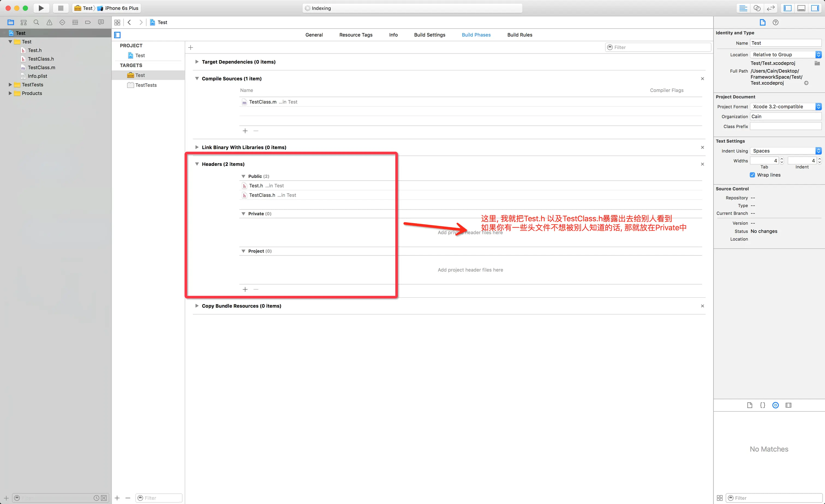
Task: Click the Run (play) button
Action: click(x=41, y=8)
